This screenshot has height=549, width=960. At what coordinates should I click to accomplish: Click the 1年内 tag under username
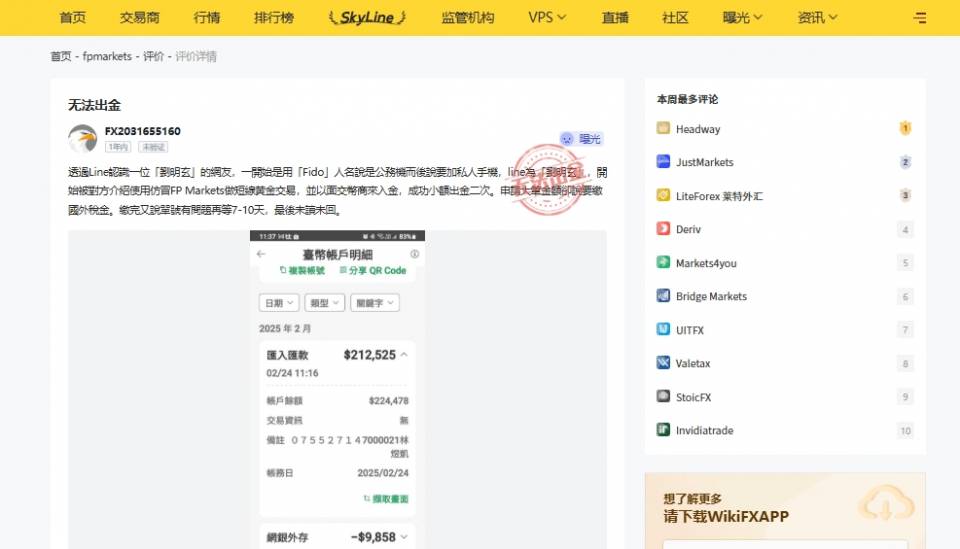(118, 147)
